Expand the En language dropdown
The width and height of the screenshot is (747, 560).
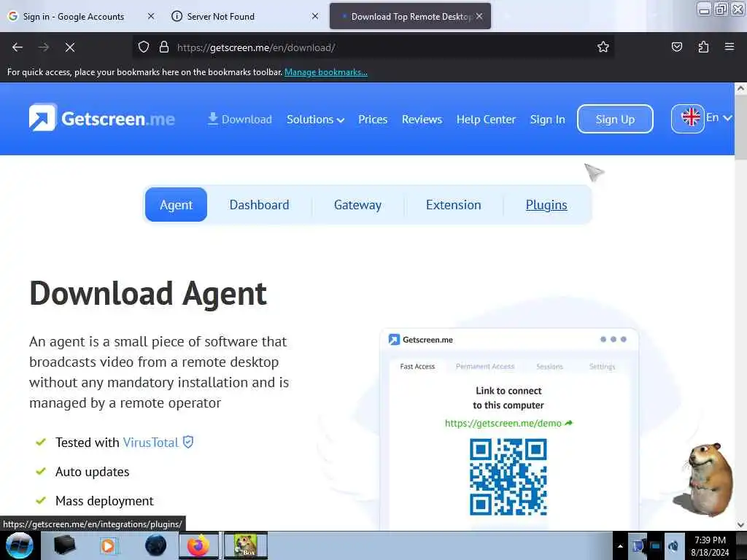click(x=719, y=117)
